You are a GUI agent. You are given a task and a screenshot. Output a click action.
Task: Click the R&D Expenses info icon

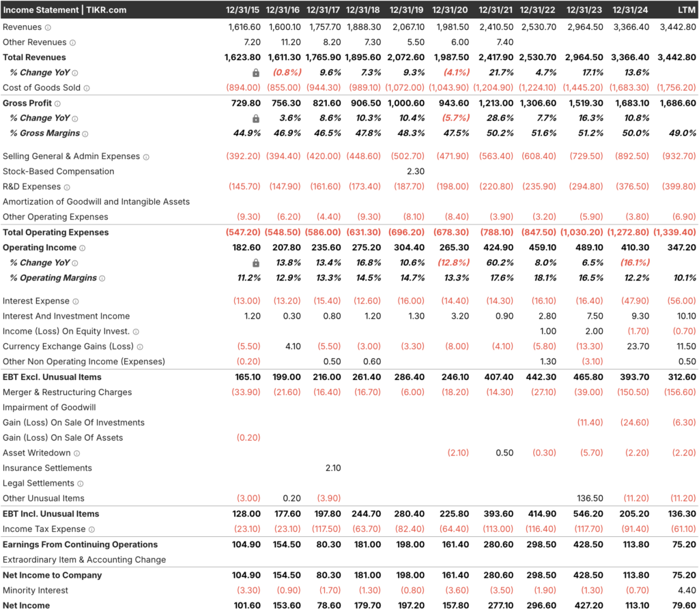point(67,187)
